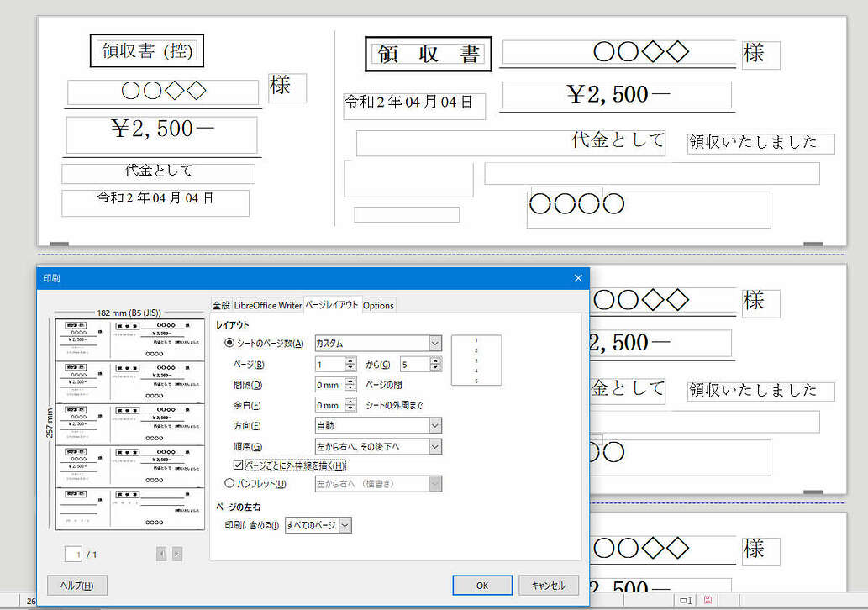Go to previous preview page arrow
This screenshot has width=868, height=610.
click(161, 554)
